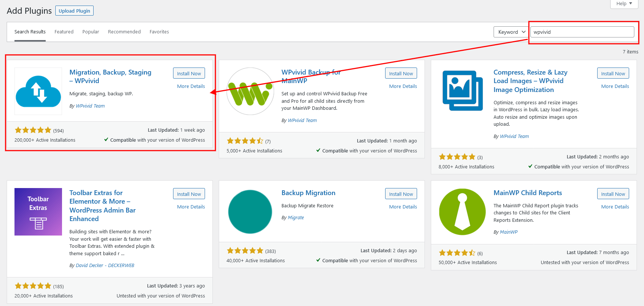Open the WPvivid Backup for MainWP title link
The width and height of the screenshot is (644, 306).
pyautogui.click(x=311, y=76)
